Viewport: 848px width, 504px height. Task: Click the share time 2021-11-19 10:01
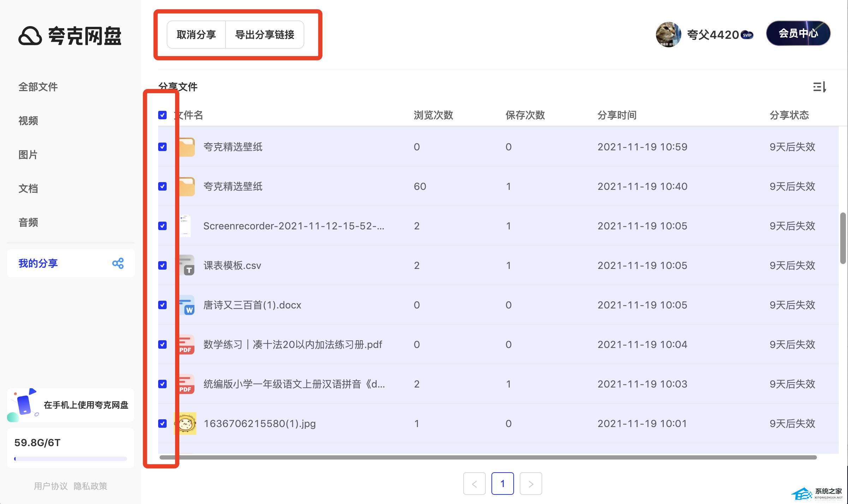pos(642,424)
